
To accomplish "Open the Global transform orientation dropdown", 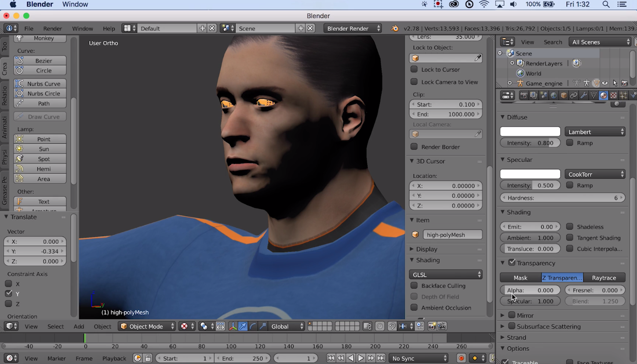I will (x=286, y=326).
